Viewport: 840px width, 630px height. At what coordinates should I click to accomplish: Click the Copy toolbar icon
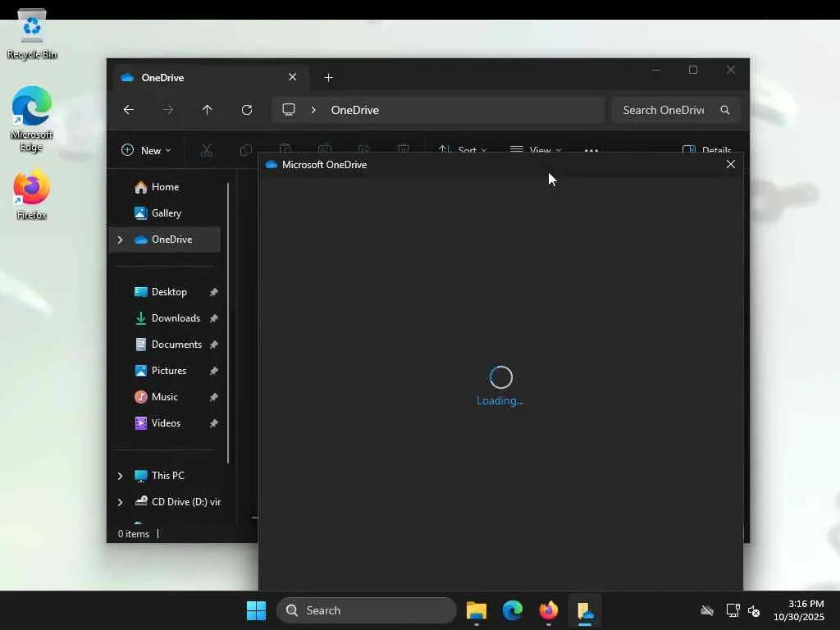pos(246,150)
